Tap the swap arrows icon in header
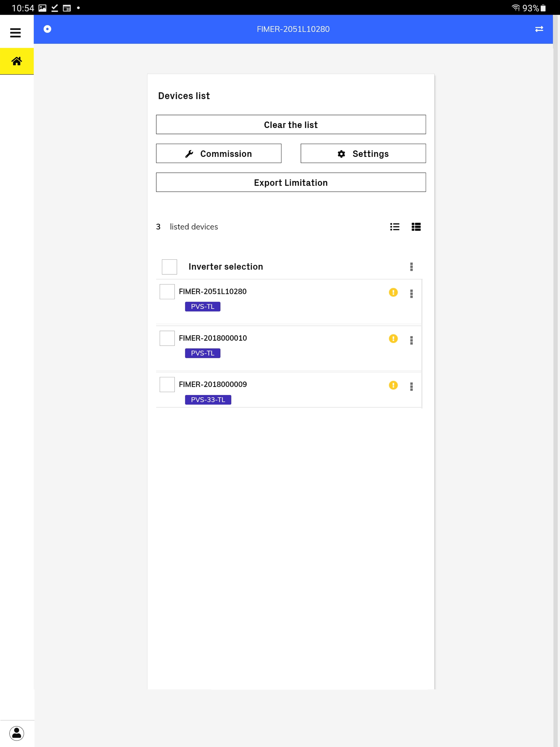Image resolution: width=560 pixels, height=747 pixels. pyautogui.click(x=539, y=29)
